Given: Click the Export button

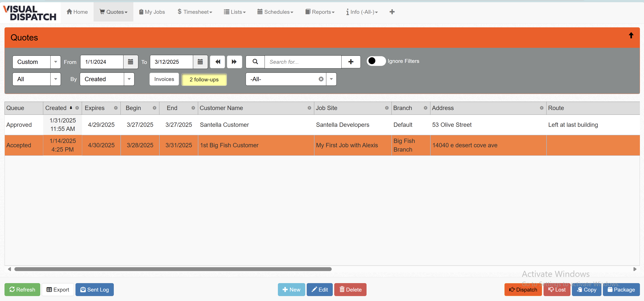Looking at the screenshot, I should [58, 290].
